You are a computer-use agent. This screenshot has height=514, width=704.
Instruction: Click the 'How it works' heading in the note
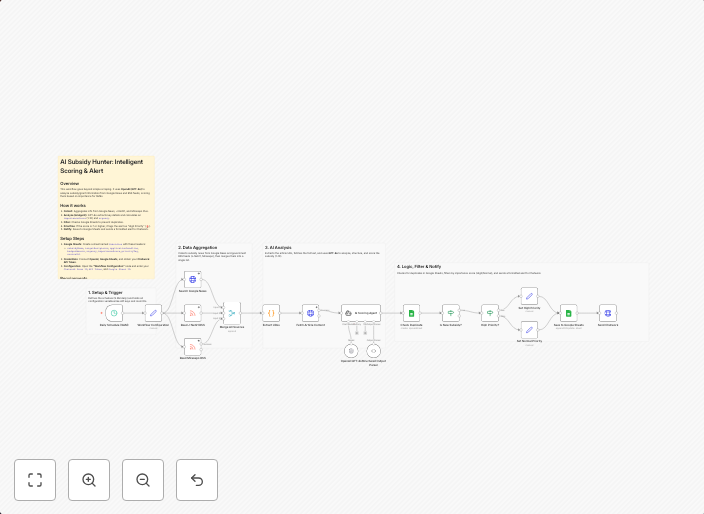pyautogui.click(x=73, y=206)
